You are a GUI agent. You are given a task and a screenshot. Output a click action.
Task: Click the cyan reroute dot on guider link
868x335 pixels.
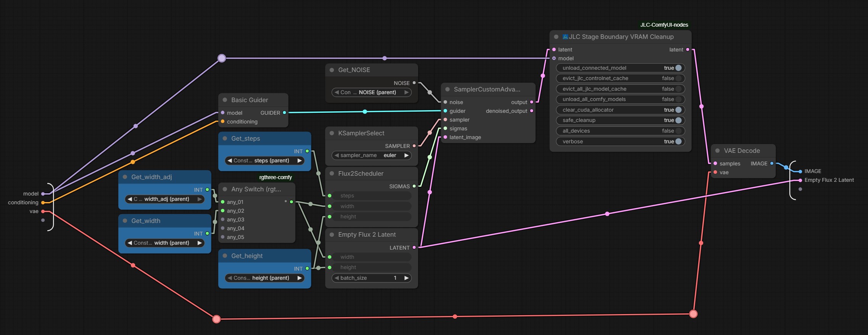click(x=365, y=112)
